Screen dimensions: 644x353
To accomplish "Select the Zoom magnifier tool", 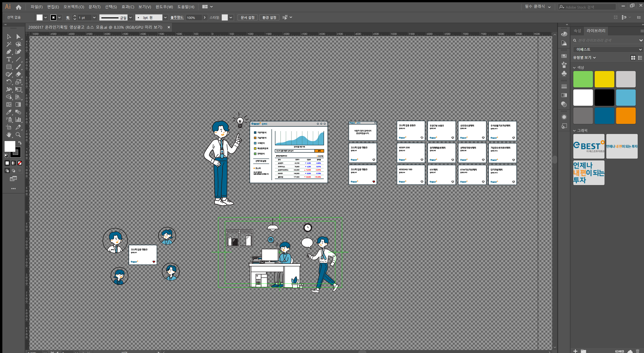I will pyautogui.click(x=18, y=135).
